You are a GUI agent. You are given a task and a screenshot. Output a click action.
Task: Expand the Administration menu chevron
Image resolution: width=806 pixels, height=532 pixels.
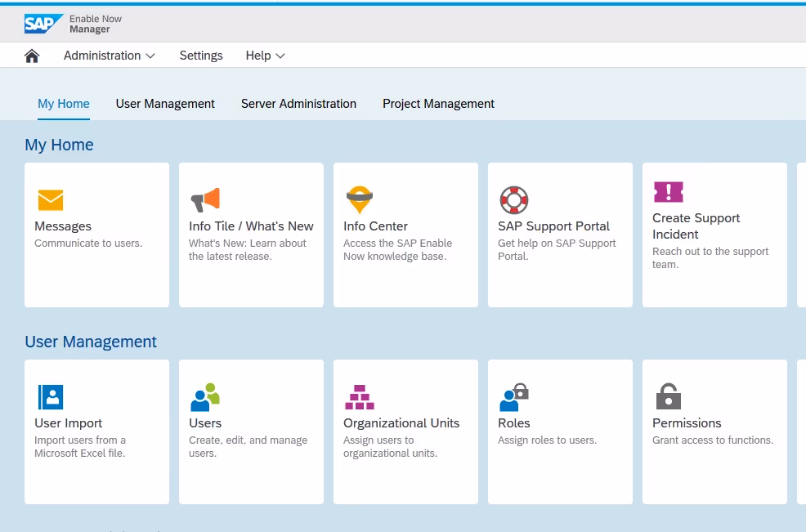150,56
